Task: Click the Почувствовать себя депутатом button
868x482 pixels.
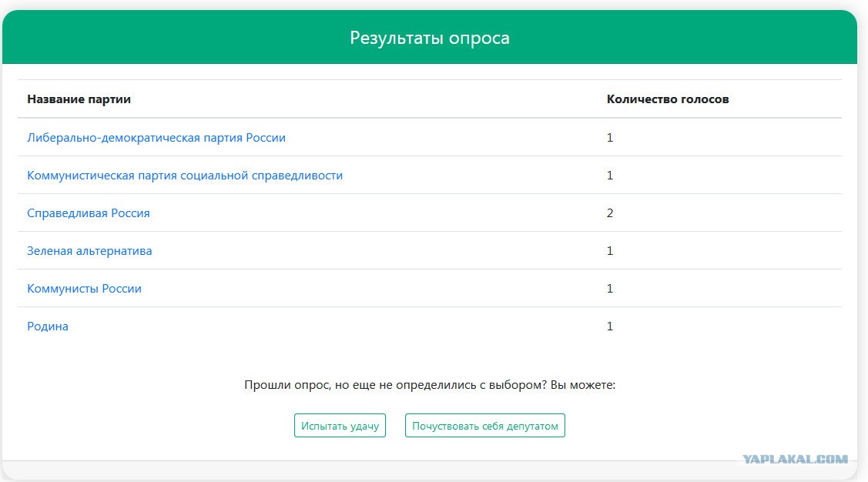Action: tap(485, 426)
